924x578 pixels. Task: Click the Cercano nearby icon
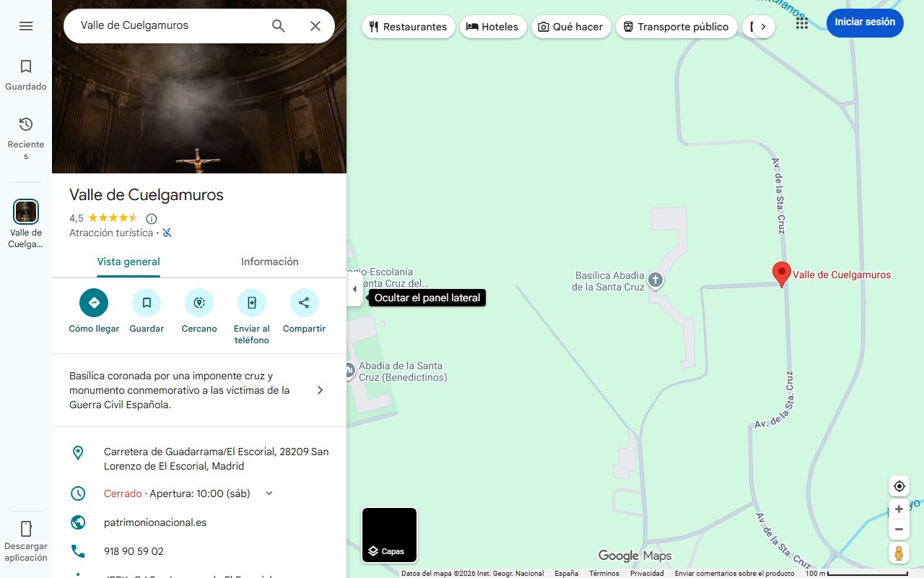(199, 303)
